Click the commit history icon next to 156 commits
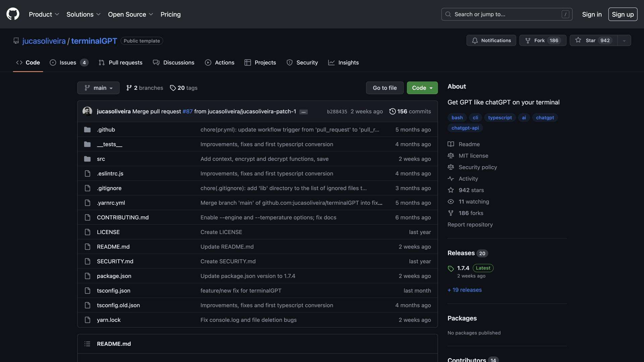 (x=392, y=111)
